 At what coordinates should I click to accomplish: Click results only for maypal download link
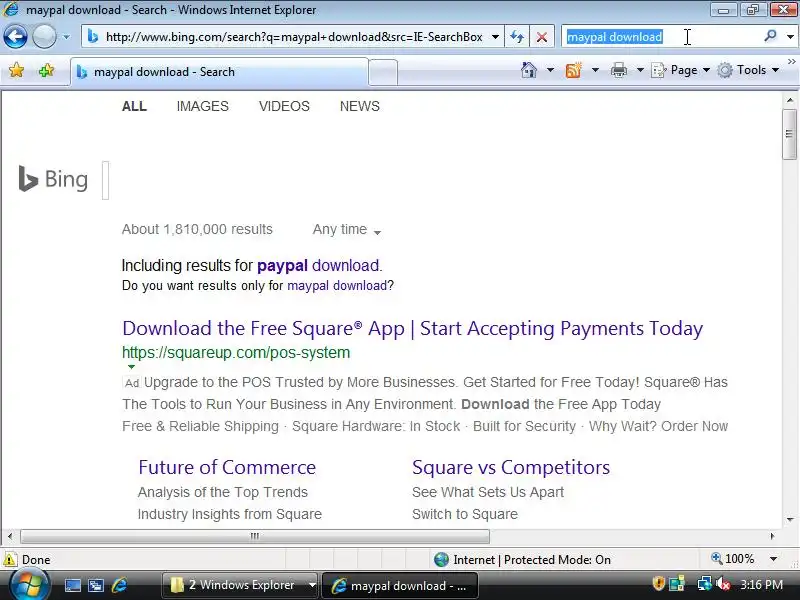[337, 286]
